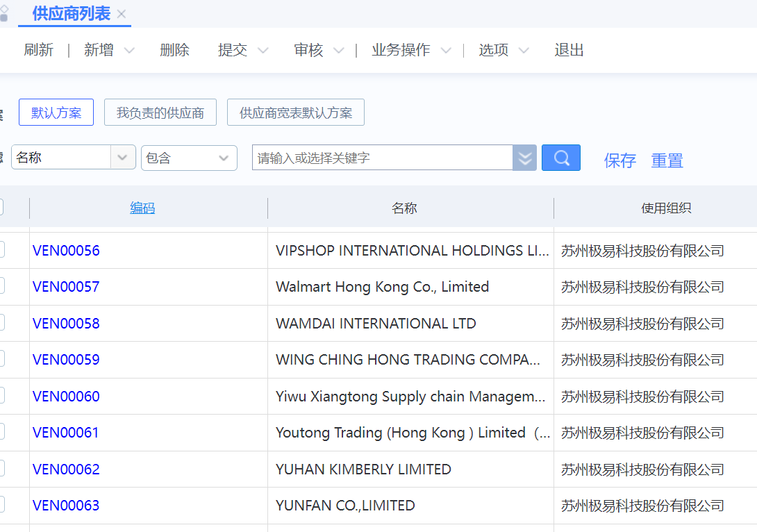The width and height of the screenshot is (757, 532).
Task: Open supplier VEN00061
Action: pyautogui.click(x=66, y=433)
